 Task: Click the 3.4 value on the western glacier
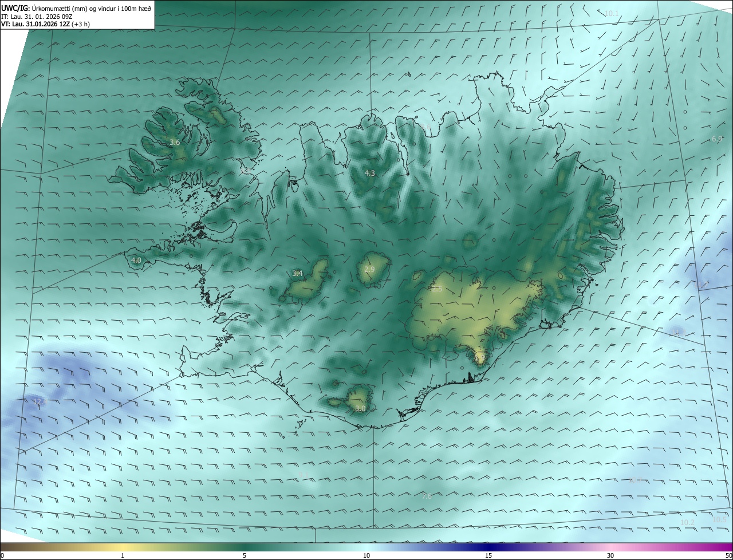297,274
